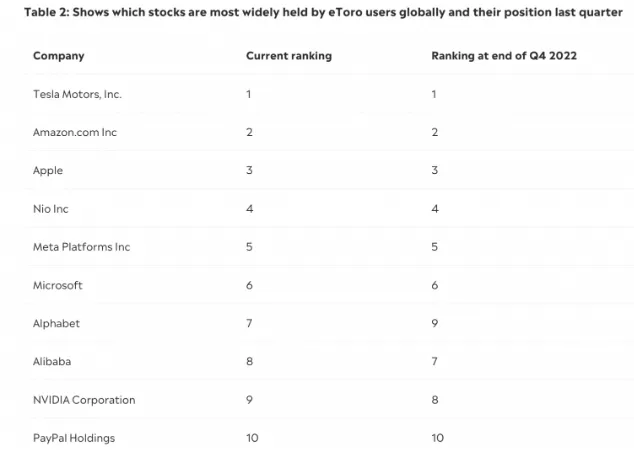Select NVIDIA's current ranking value 9
634x465 pixels.
(249, 399)
